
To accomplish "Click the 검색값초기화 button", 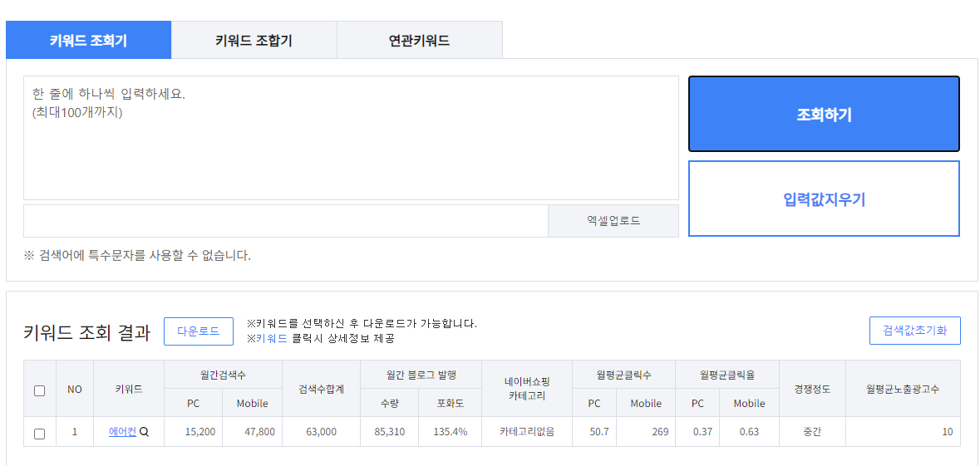I will [915, 331].
